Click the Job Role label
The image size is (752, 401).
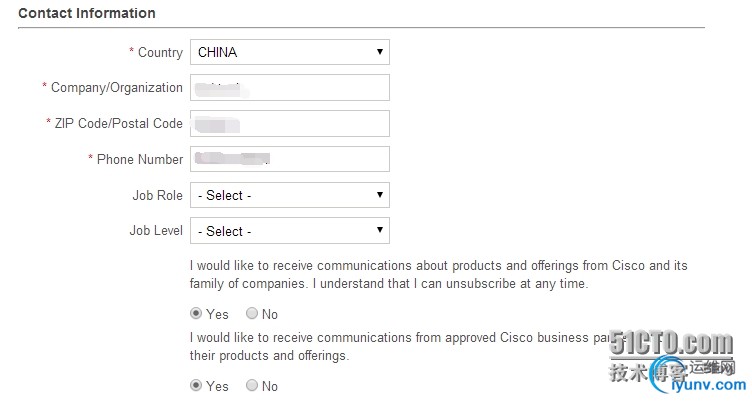157,195
